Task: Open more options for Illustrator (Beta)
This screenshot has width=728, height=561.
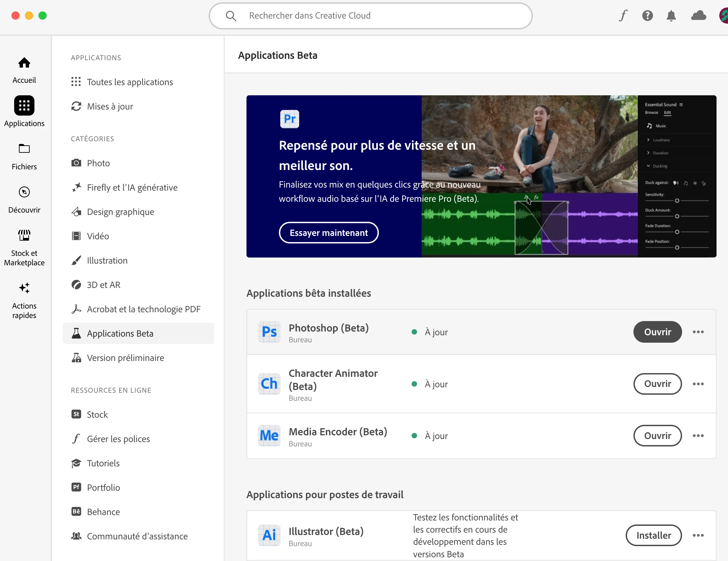Action: coord(698,535)
